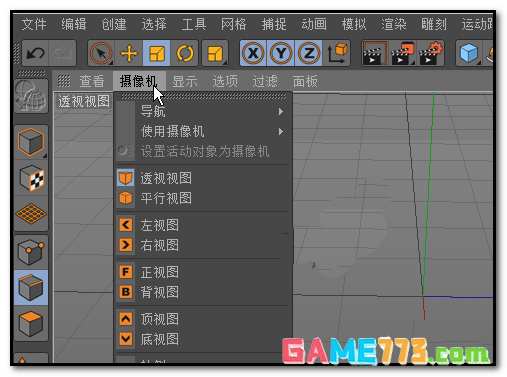Open viewport 选项 menu

click(225, 81)
